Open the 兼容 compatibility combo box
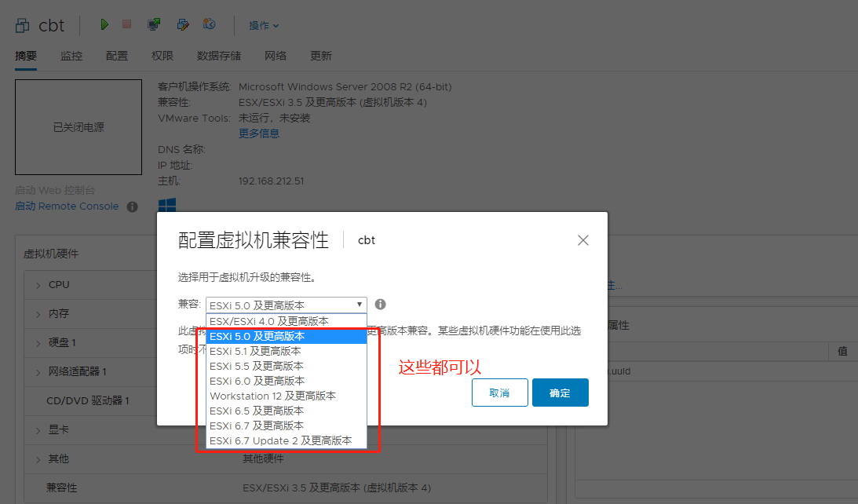Screen dimensions: 858x504 tap(287, 305)
